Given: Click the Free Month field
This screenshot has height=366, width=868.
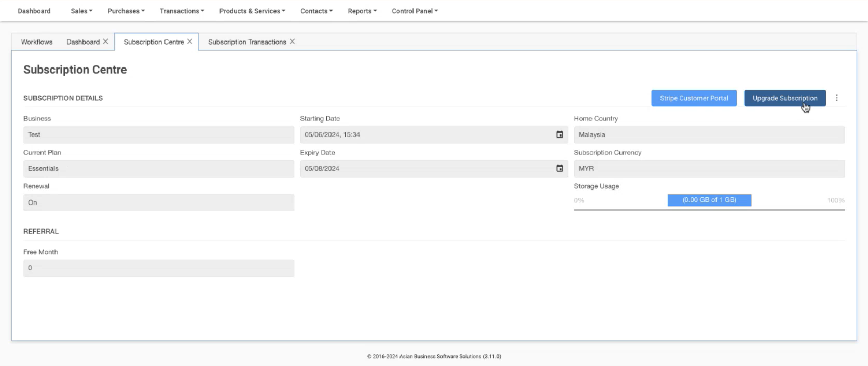Looking at the screenshot, I should point(159,268).
